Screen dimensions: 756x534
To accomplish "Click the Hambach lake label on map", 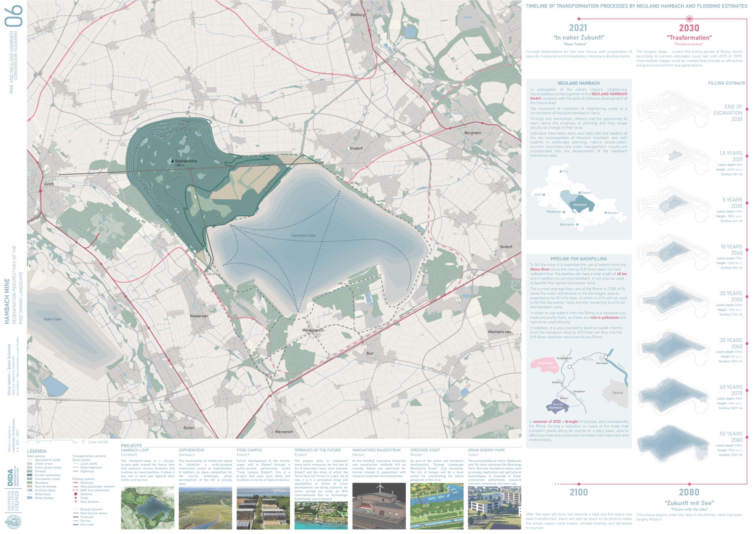I will [303, 235].
